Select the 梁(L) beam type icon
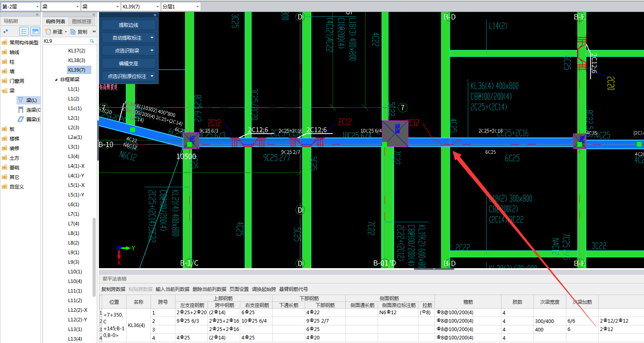This screenshot has width=644, height=343. [21, 100]
